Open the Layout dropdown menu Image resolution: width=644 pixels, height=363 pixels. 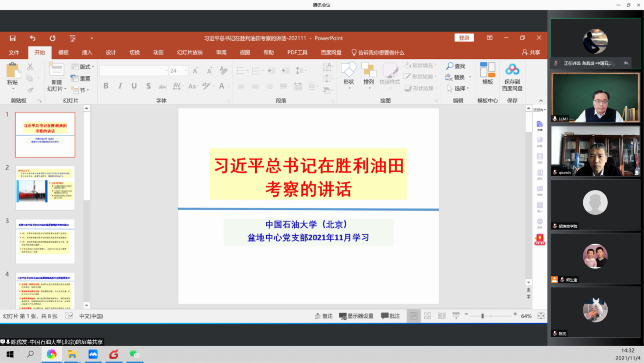click(x=83, y=67)
